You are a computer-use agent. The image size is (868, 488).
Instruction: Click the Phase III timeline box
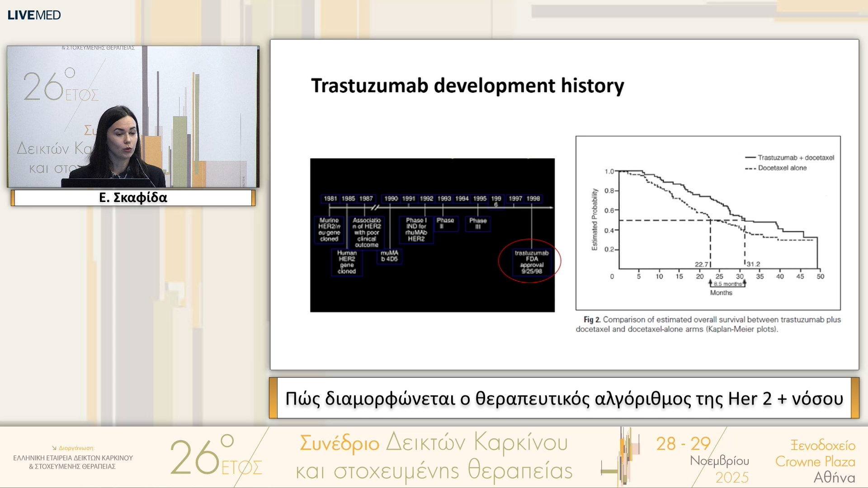478,223
